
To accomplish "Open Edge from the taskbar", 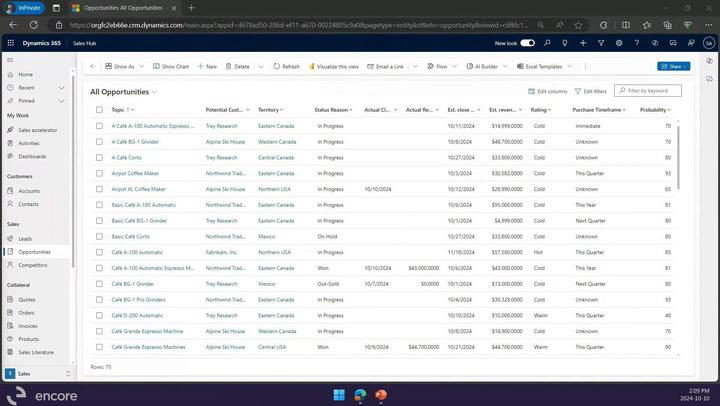I will 360,395.
